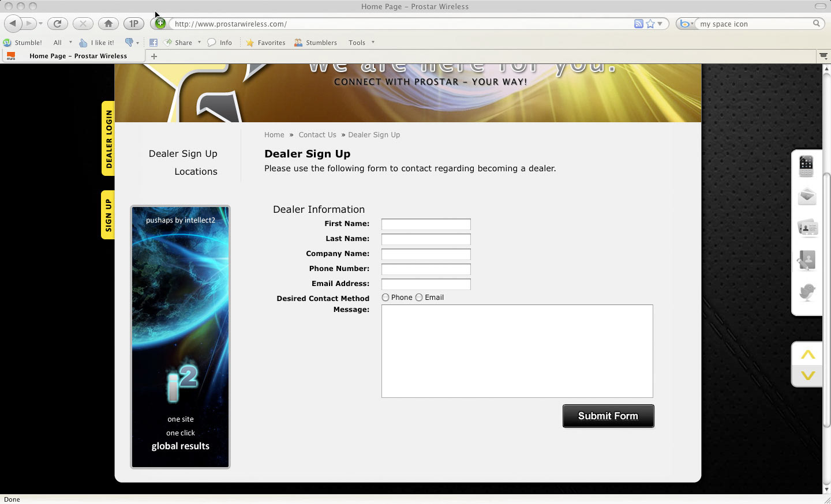Open the Bing search engine selector
The width and height of the screenshot is (831, 504).
686,24
